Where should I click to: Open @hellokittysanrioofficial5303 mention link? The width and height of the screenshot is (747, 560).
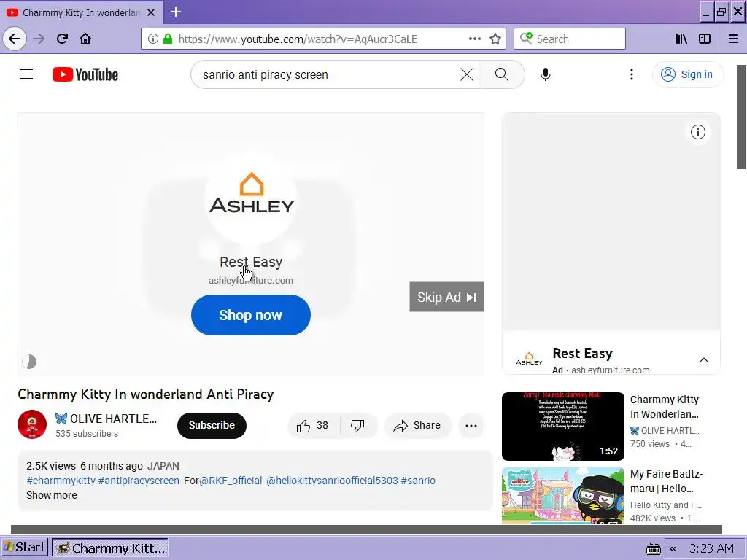(x=332, y=481)
